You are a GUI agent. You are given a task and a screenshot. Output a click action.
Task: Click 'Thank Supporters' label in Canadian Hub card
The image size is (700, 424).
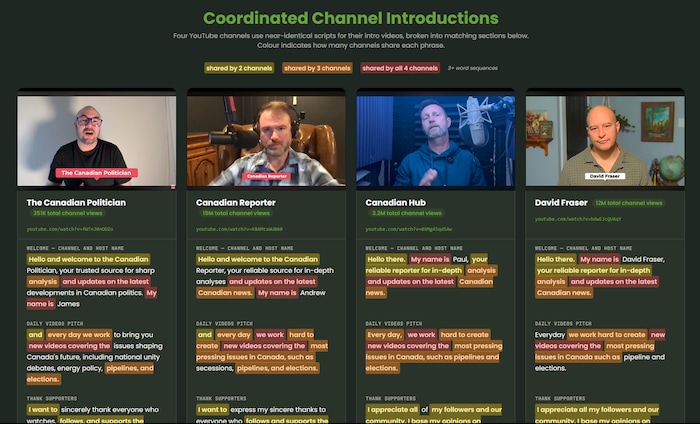tap(390, 399)
